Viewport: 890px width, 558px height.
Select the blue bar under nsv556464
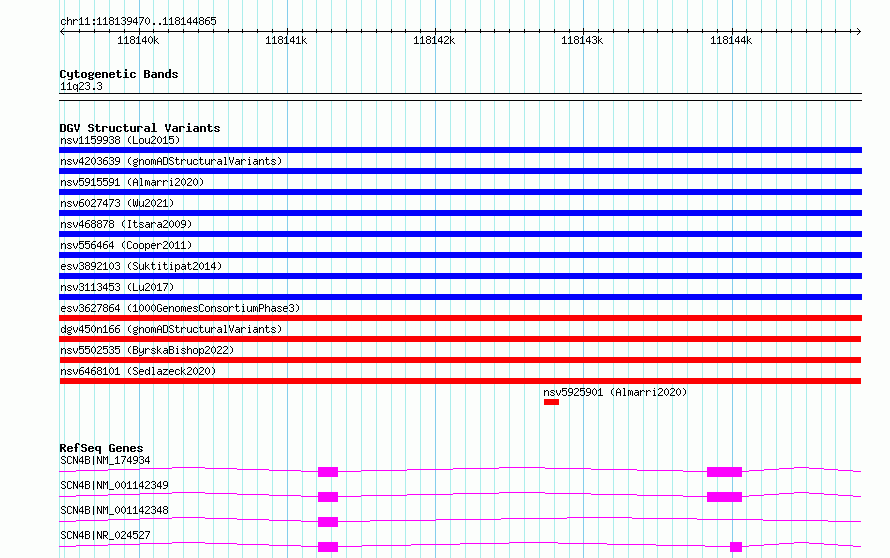click(x=460, y=255)
